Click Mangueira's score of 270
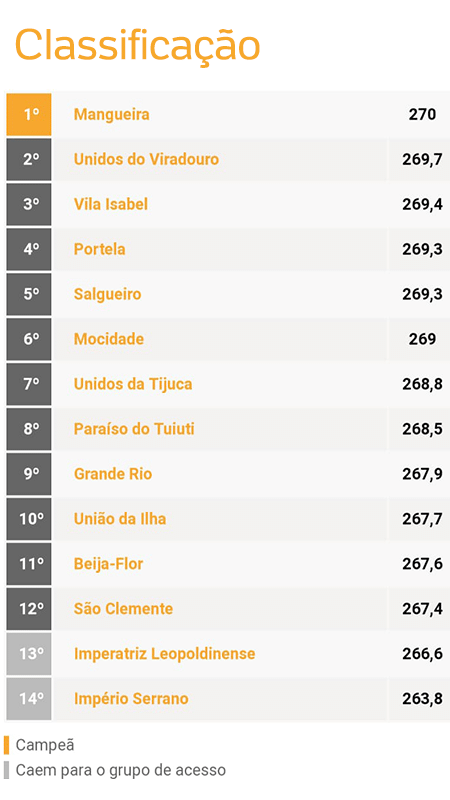This screenshot has width=450, height=800. tap(422, 114)
